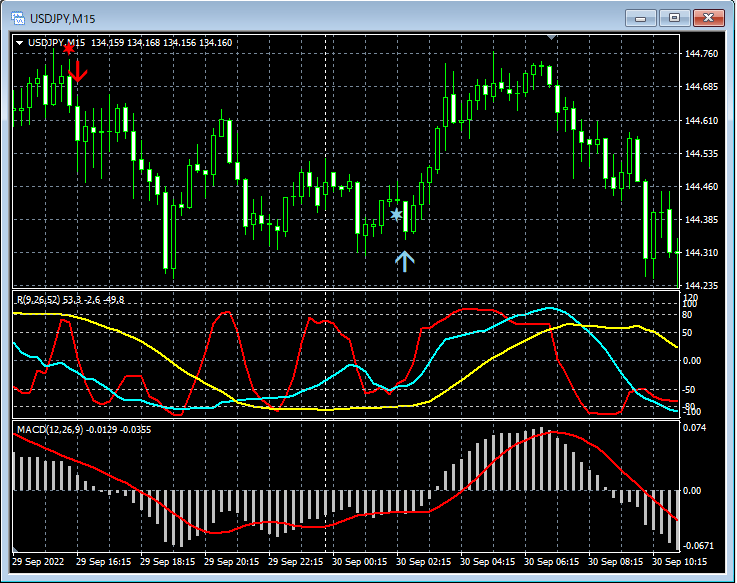Minimize the USDJPY,M15 chart window
737x583 pixels.
641,18
